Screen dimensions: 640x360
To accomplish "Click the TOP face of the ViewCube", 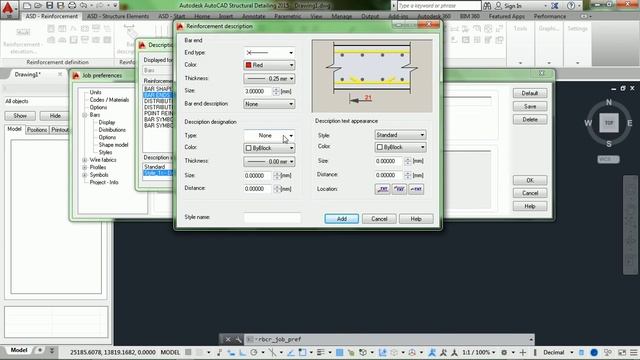I will point(609,123).
